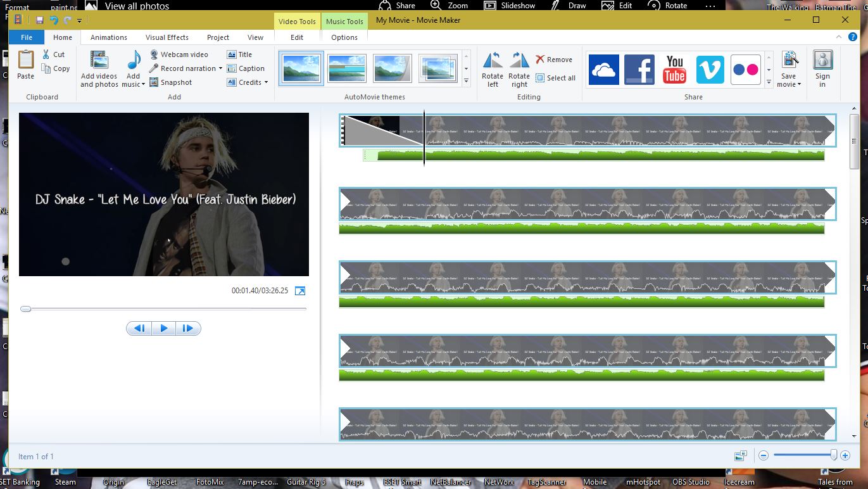Share the movie on Flickr
Image resolution: width=868 pixels, height=489 pixels.
(x=745, y=69)
